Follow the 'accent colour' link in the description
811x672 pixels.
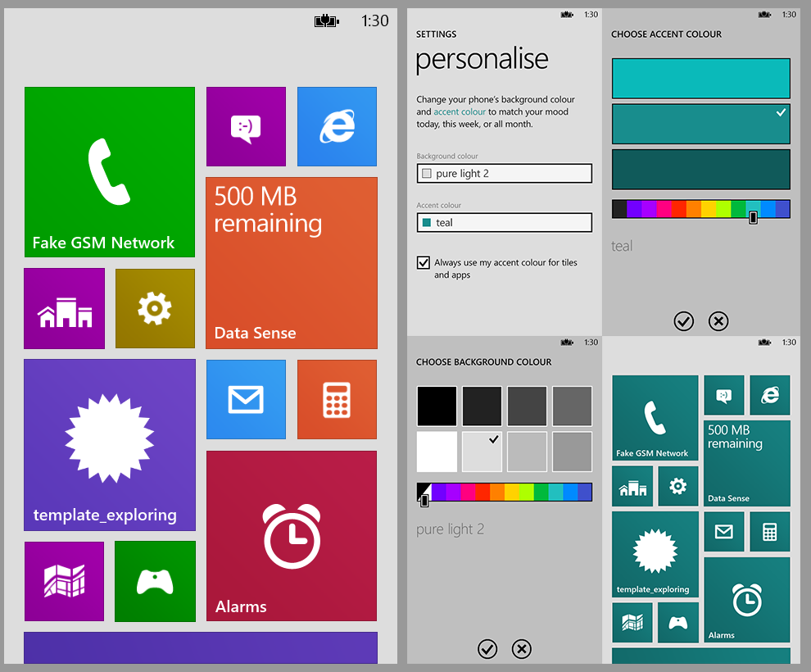click(460, 111)
